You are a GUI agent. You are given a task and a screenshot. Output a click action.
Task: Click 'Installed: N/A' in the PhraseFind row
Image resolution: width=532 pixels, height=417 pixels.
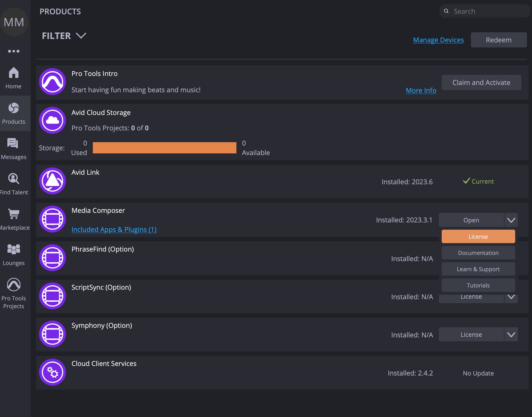[x=412, y=259]
